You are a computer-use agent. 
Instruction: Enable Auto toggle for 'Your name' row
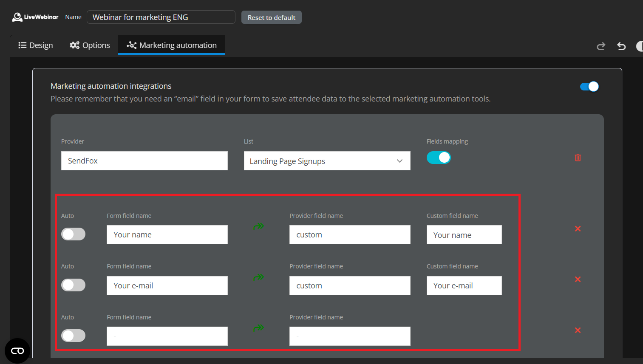click(x=74, y=234)
